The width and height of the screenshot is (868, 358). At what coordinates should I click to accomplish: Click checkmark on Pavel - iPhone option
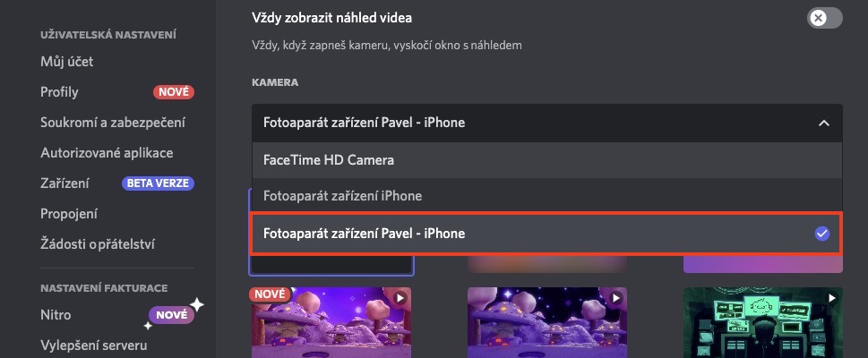[822, 234]
